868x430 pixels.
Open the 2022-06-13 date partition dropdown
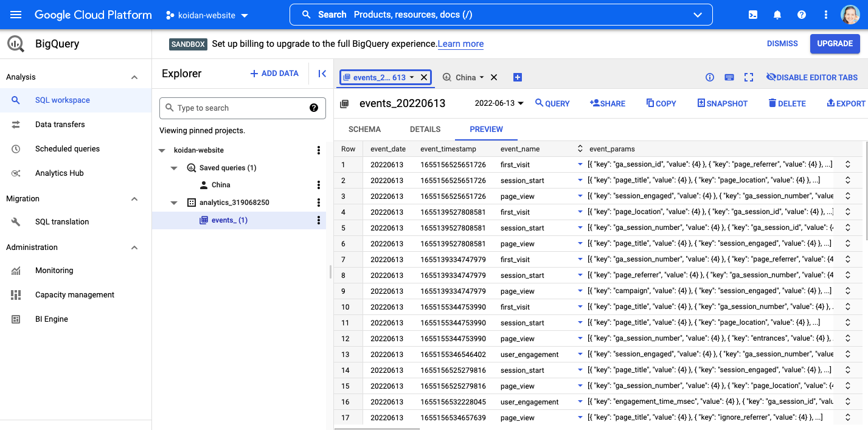pos(499,103)
